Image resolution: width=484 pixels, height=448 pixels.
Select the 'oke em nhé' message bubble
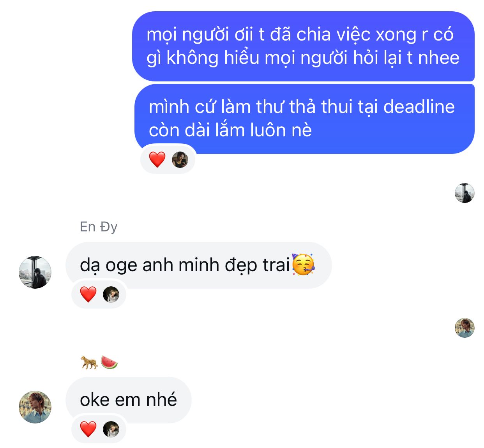point(129,400)
